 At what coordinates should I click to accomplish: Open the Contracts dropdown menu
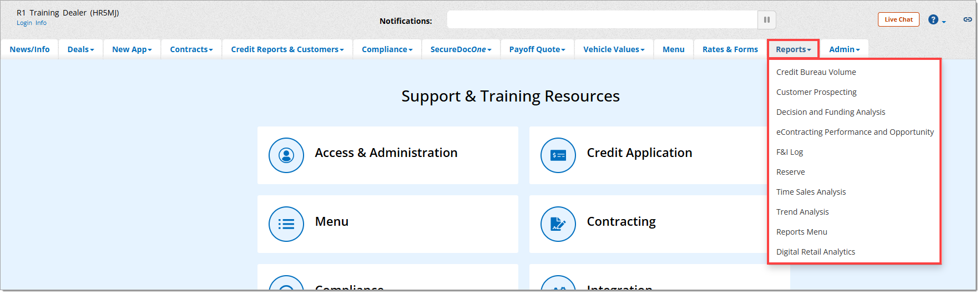point(191,49)
